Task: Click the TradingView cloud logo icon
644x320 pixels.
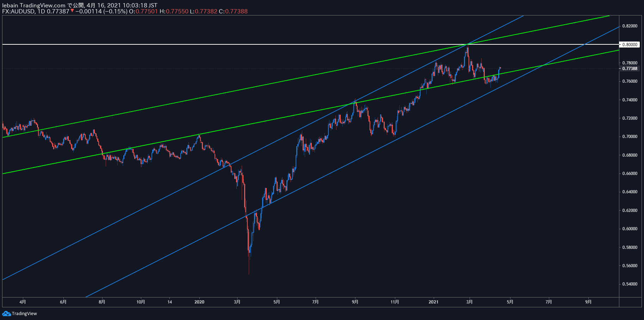Action: pos(6,313)
